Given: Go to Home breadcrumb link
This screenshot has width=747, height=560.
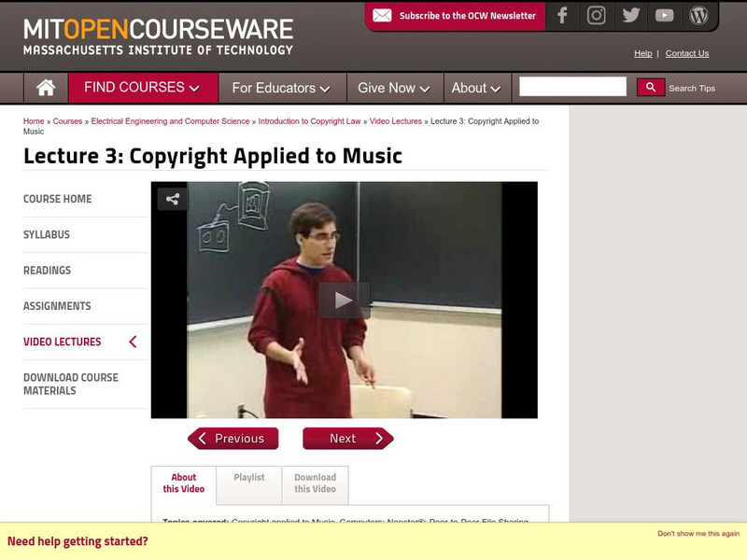Looking at the screenshot, I should pos(34,121).
